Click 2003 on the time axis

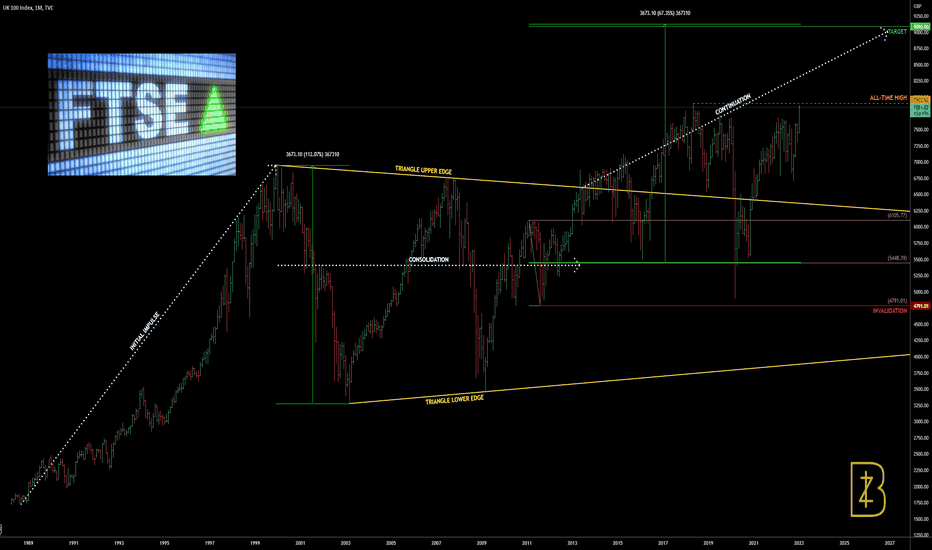point(345,543)
